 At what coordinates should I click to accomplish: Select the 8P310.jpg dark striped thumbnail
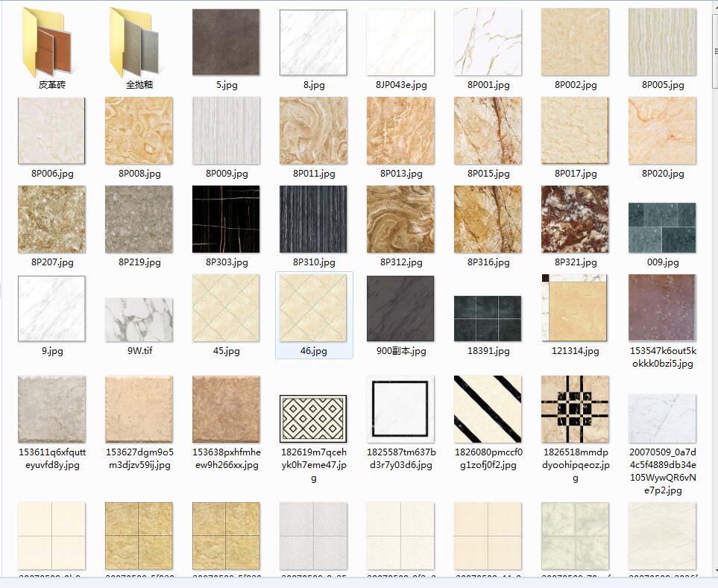pyautogui.click(x=313, y=219)
